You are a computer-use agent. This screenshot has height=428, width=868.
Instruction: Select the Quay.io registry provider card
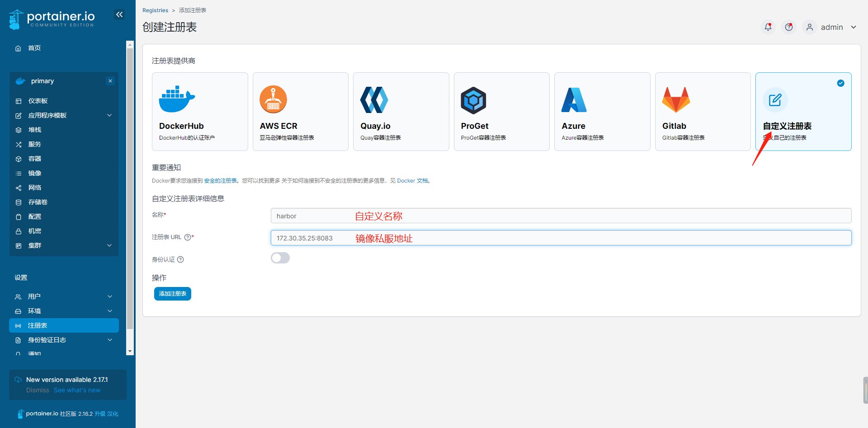pos(401,112)
